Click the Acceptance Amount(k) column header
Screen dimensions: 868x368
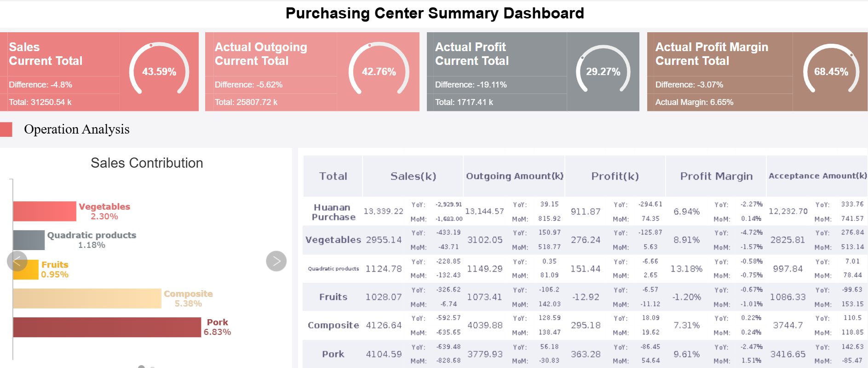817,176
